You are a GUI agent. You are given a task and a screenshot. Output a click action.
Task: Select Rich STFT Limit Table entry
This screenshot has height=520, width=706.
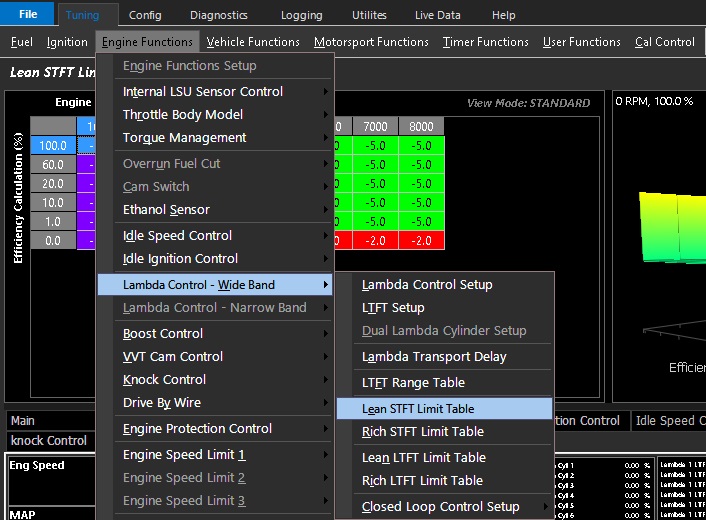pos(423,432)
